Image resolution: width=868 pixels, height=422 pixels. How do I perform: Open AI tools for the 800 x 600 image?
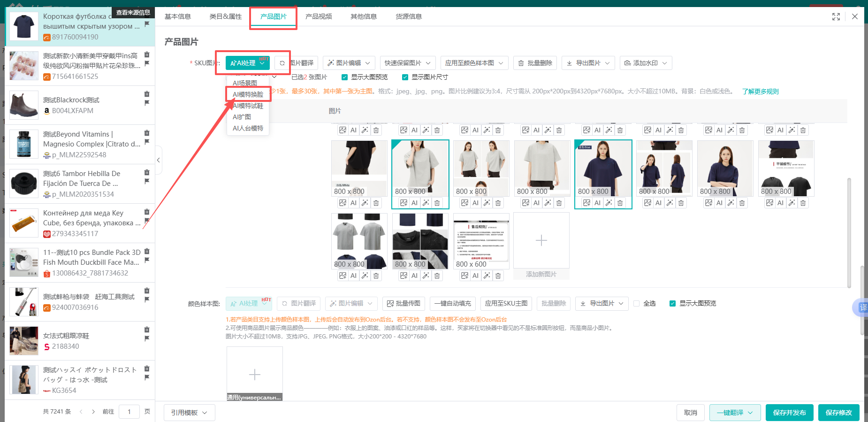[x=475, y=276]
